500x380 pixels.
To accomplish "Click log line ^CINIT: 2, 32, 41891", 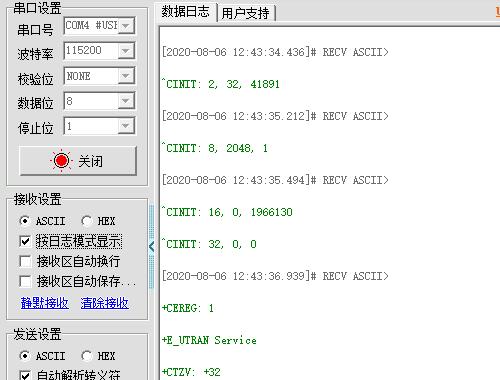I will pos(221,84).
